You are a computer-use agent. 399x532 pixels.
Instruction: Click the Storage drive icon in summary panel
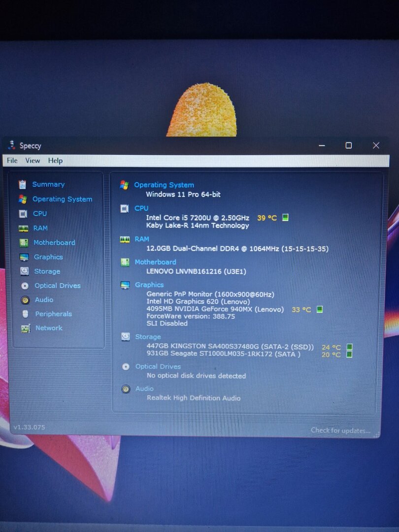pos(126,336)
